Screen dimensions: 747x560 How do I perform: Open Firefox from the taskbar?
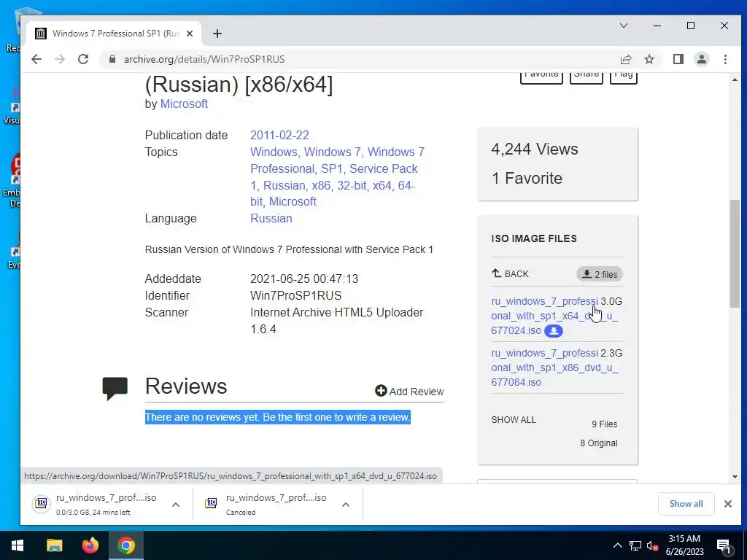tap(90, 545)
